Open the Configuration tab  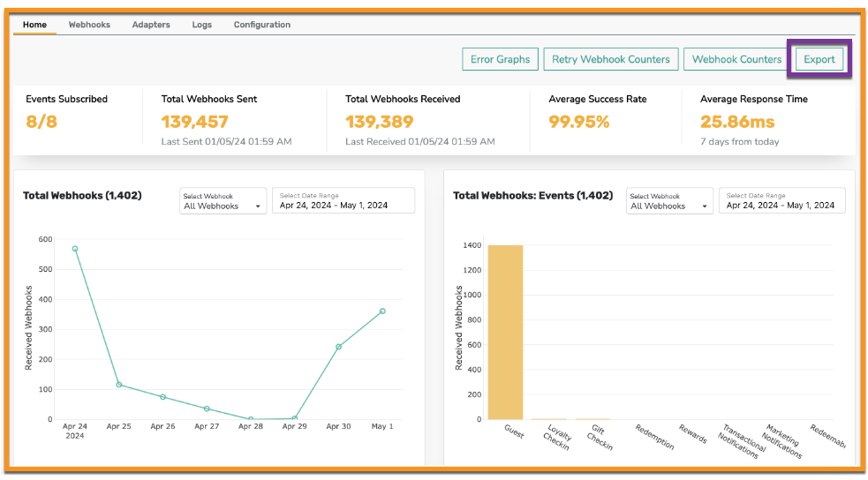coord(262,25)
